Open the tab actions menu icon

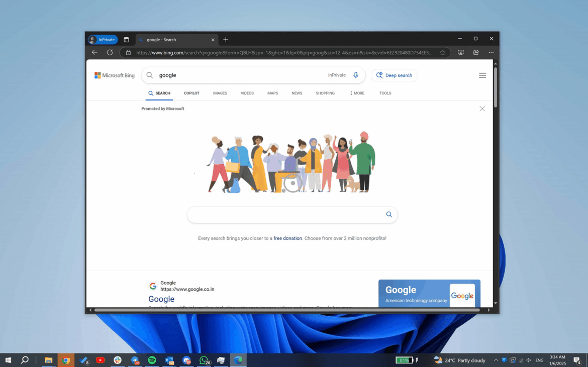[126, 39]
